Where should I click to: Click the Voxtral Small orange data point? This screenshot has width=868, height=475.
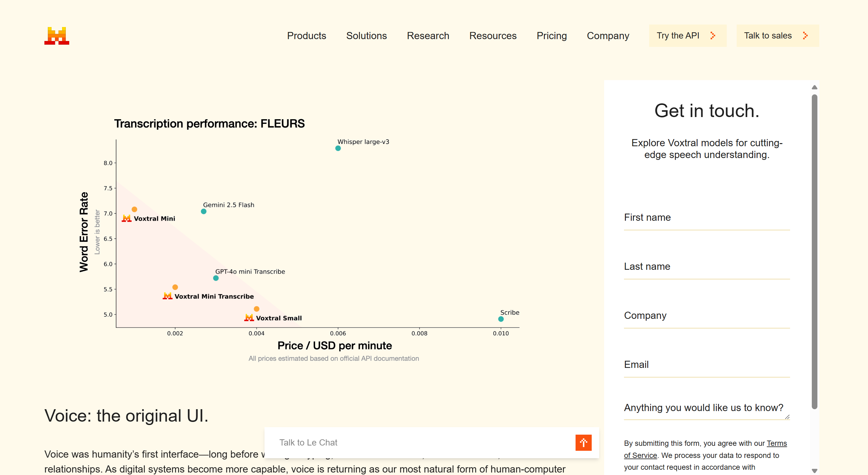click(x=256, y=309)
